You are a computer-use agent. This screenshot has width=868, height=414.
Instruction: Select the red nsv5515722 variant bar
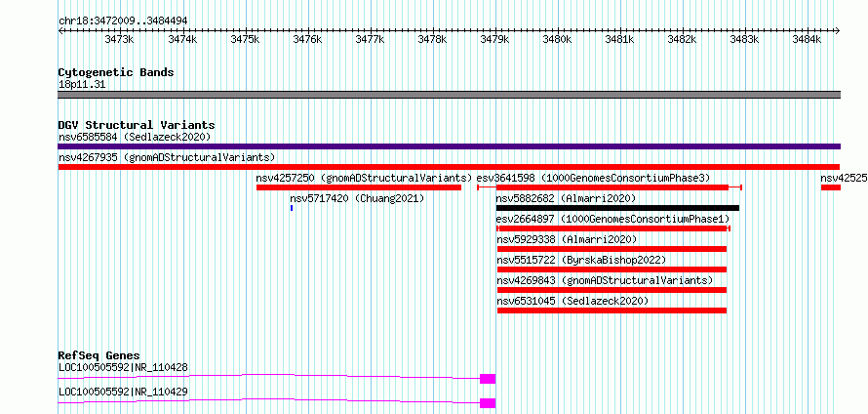tap(612, 269)
